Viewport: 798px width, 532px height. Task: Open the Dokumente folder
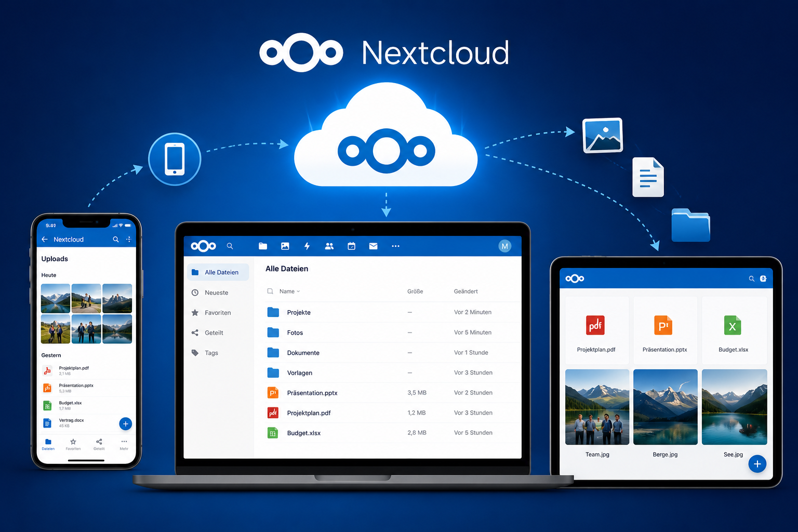303,353
